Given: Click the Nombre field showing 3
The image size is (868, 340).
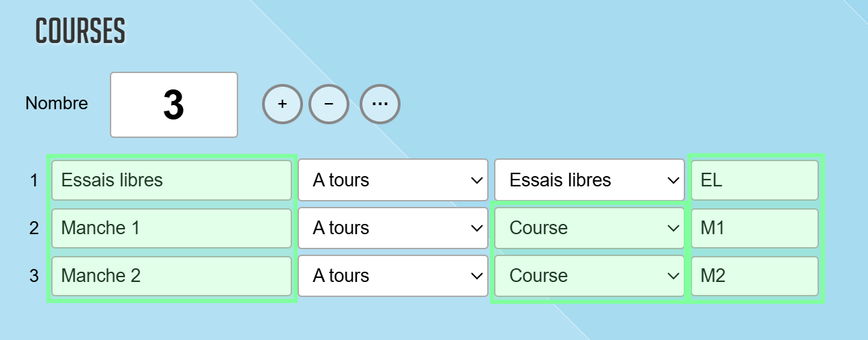Looking at the screenshot, I should [x=174, y=105].
